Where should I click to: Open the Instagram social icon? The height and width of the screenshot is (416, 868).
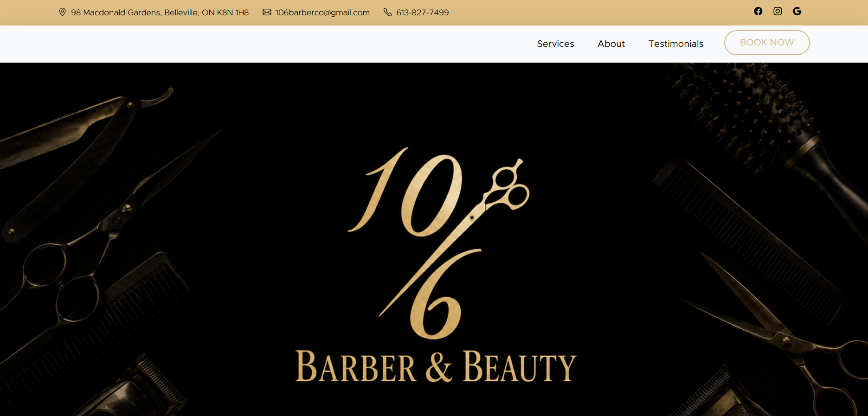(x=778, y=11)
